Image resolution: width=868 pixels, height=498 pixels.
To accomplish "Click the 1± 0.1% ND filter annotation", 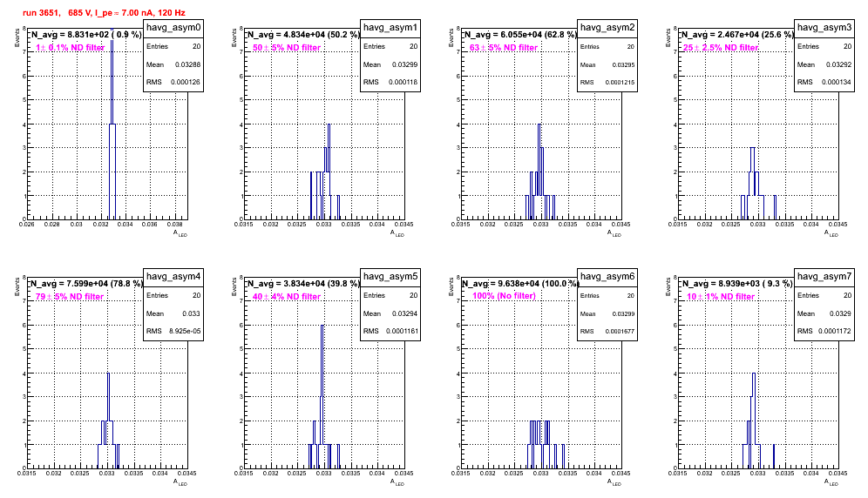I will (x=71, y=48).
